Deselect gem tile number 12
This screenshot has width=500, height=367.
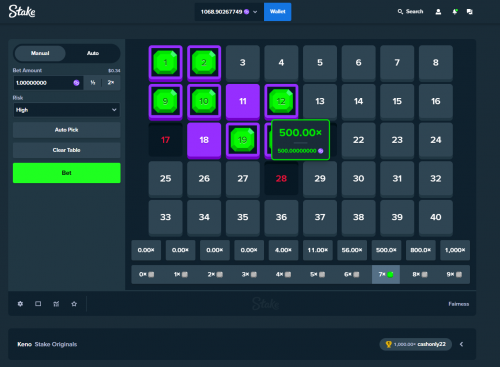coord(281,102)
